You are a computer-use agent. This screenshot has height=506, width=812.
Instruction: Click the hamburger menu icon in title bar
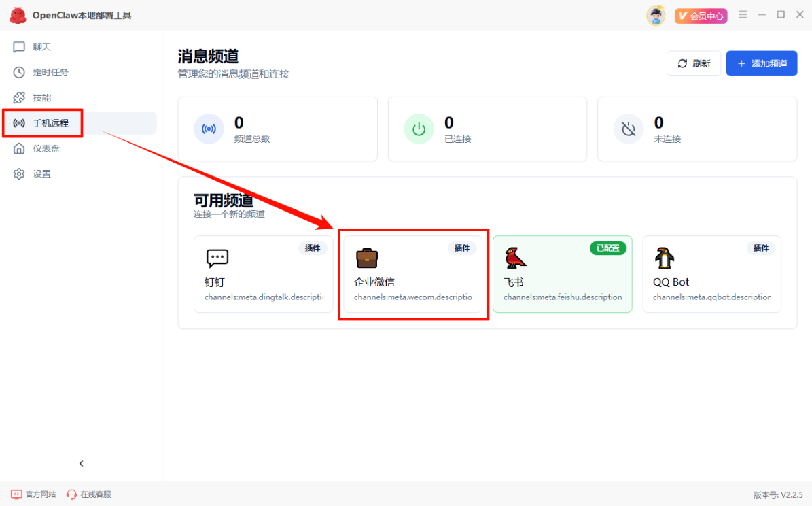tap(743, 15)
